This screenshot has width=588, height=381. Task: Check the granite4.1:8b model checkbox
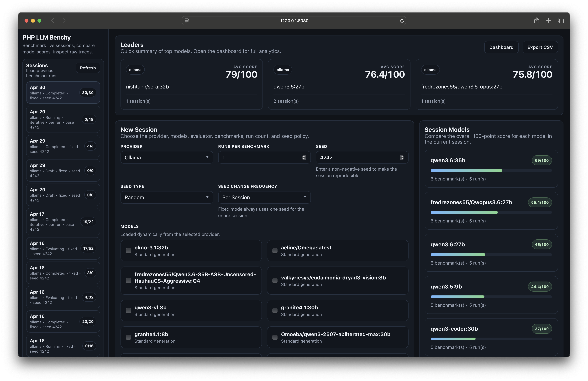128,337
